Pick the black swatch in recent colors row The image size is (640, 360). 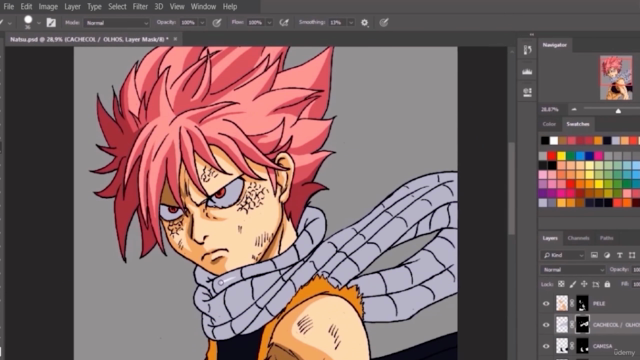tap(545, 140)
